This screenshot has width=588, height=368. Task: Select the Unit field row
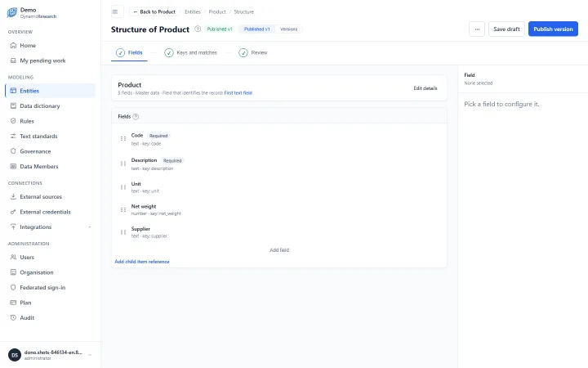click(279, 187)
